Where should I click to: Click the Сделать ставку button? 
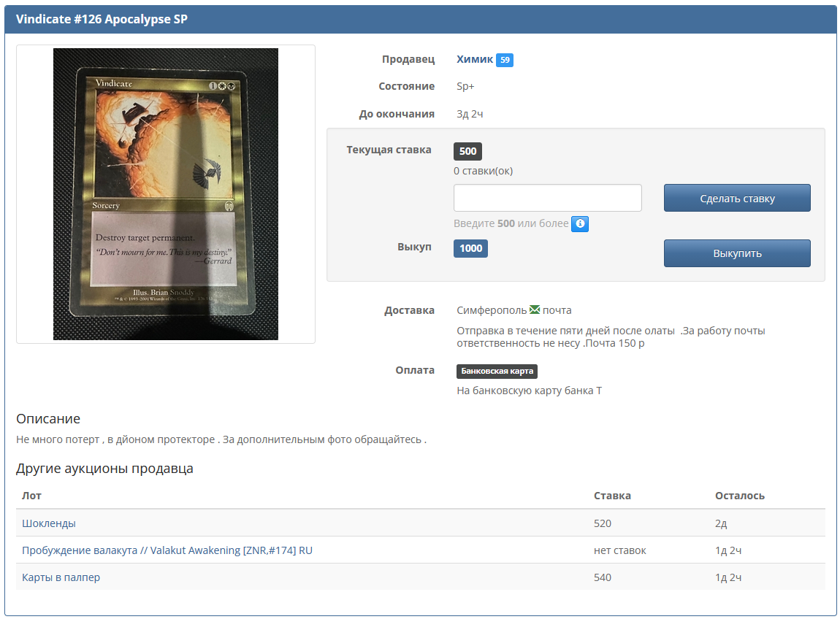coord(737,198)
